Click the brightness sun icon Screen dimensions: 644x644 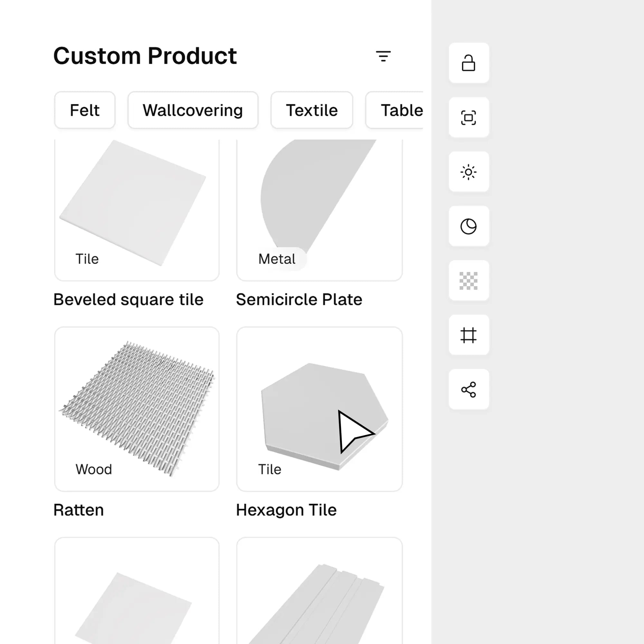[x=469, y=173]
